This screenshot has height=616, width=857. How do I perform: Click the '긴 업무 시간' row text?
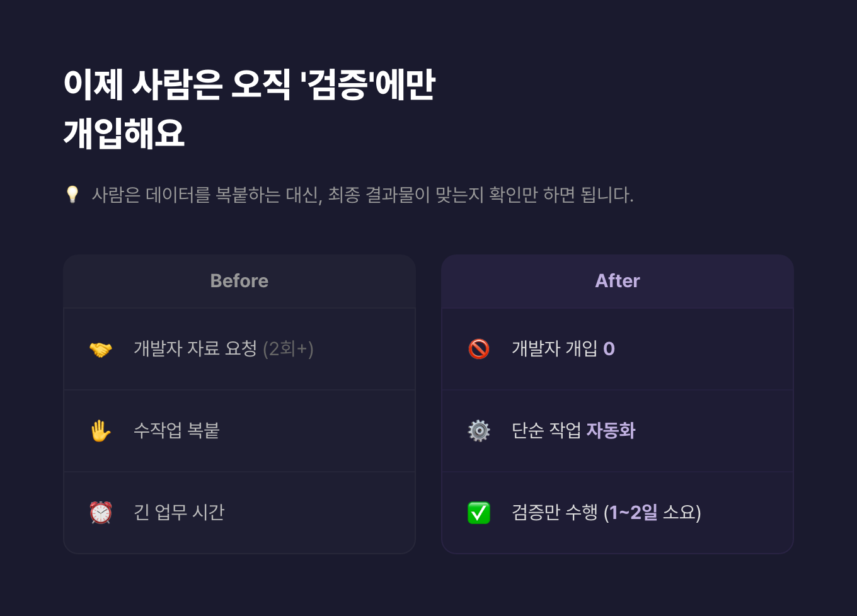point(179,513)
